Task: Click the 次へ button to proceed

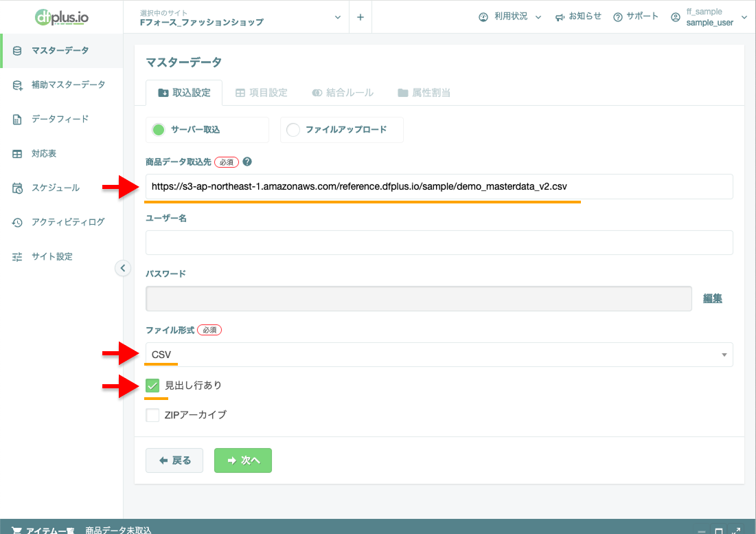Action: [x=242, y=460]
